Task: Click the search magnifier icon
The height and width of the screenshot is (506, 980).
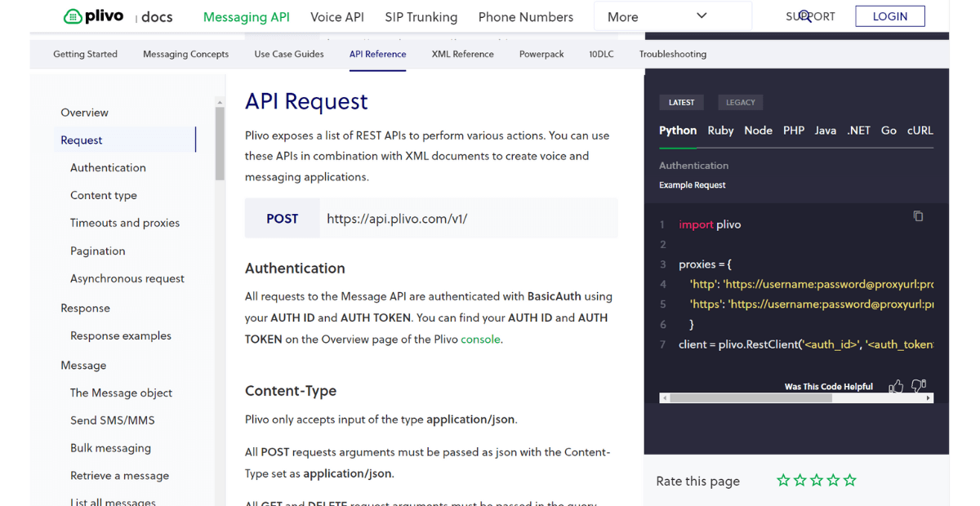Action: pos(804,16)
